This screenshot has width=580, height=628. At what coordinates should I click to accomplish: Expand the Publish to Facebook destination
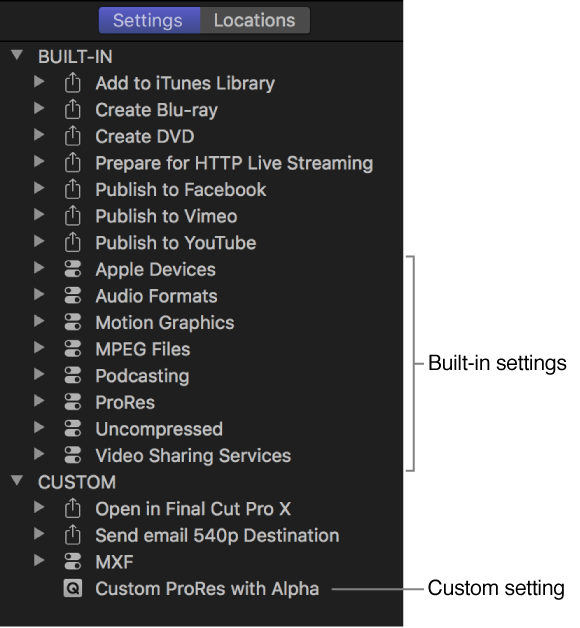pos(39,188)
